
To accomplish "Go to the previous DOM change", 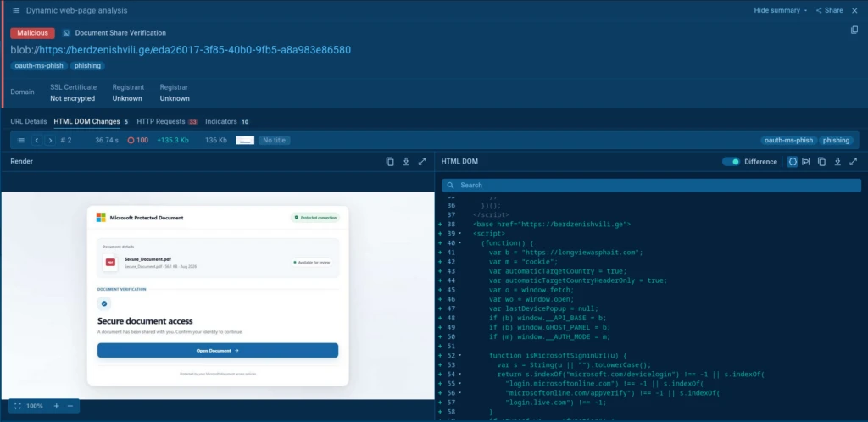I will click(37, 141).
